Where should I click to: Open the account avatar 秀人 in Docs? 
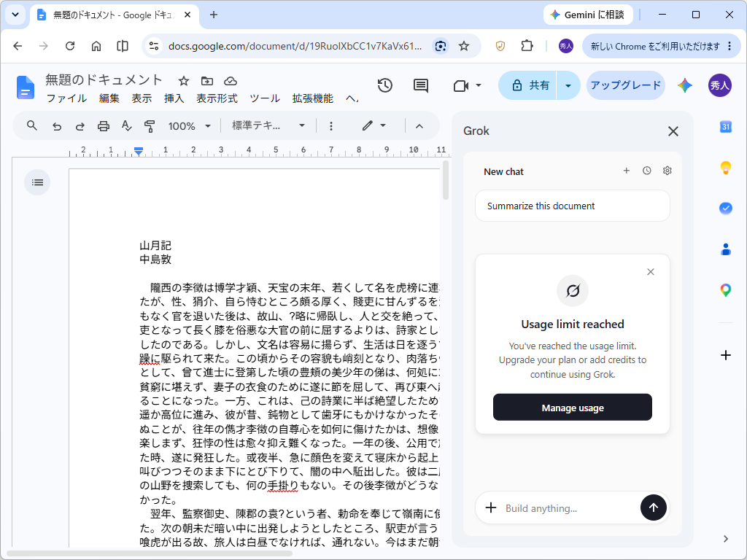pyautogui.click(x=719, y=85)
